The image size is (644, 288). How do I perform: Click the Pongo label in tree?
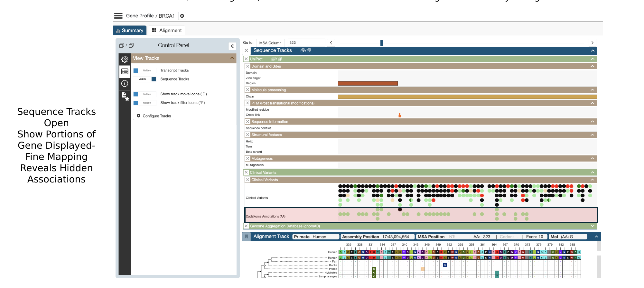[333, 269]
